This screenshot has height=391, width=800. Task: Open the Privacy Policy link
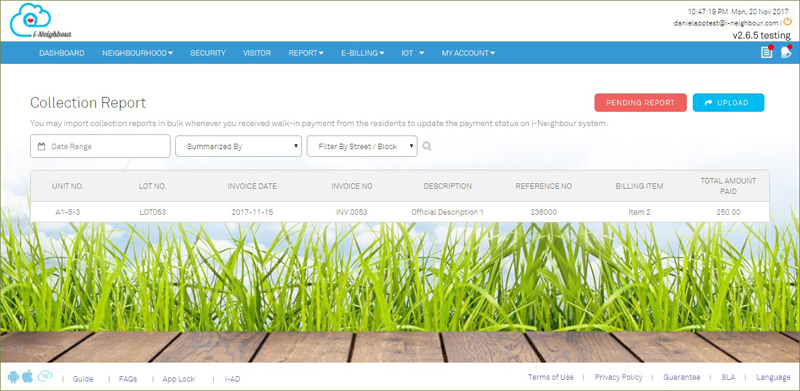click(618, 377)
